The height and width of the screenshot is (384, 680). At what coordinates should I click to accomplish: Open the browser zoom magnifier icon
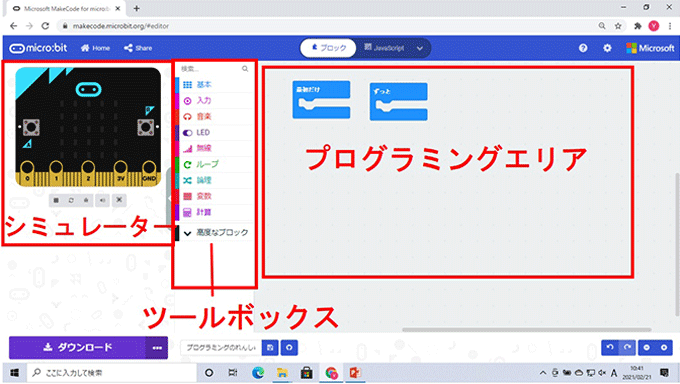pyautogui.click(x=602, y=26)
